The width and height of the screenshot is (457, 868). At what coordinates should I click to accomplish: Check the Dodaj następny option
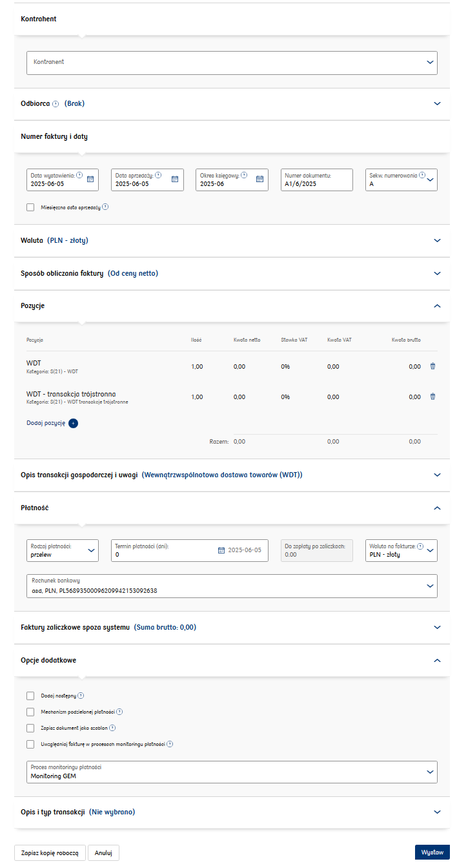pyautogui.click(x=30, y=696)
